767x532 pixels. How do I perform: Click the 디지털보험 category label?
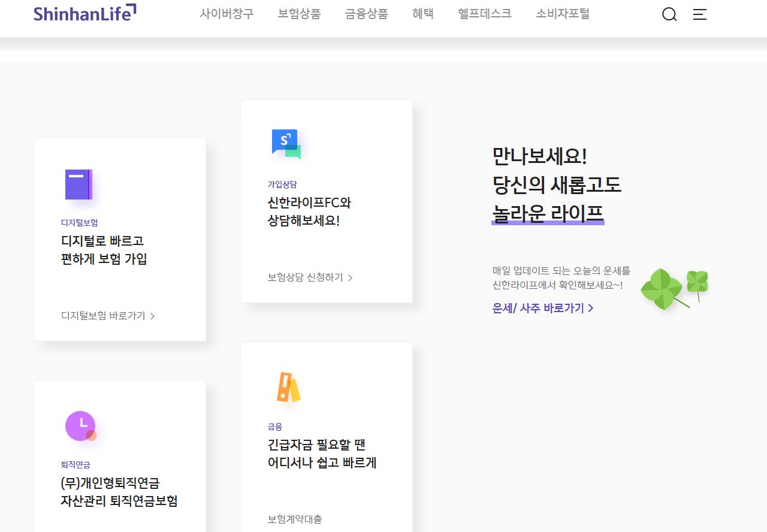pos(79,223)
